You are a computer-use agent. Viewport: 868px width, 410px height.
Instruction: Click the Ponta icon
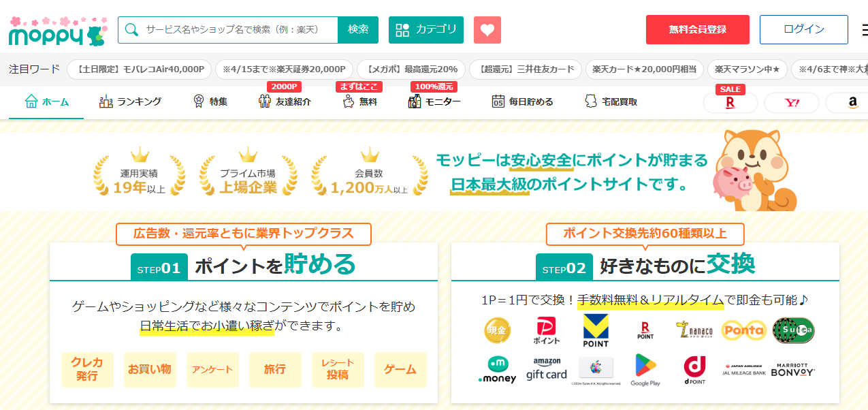(744, 330)
